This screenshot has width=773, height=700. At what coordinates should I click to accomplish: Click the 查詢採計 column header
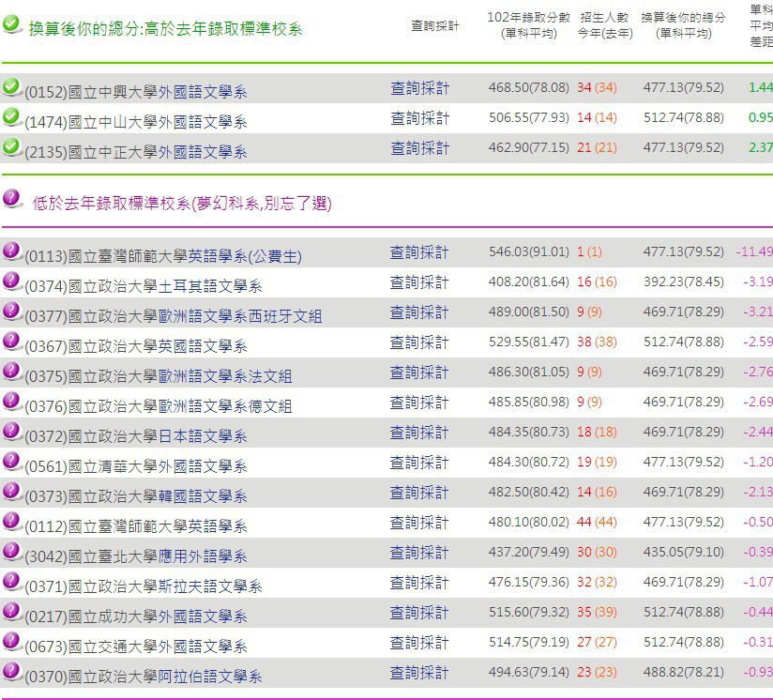(x=435, y=25)
